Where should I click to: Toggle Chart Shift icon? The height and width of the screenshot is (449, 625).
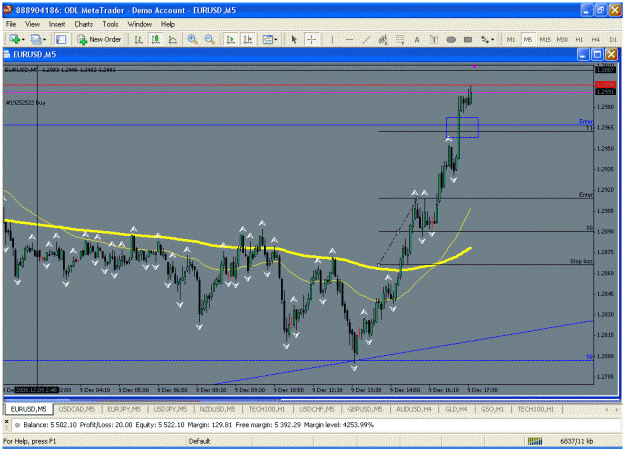point(248,39)
